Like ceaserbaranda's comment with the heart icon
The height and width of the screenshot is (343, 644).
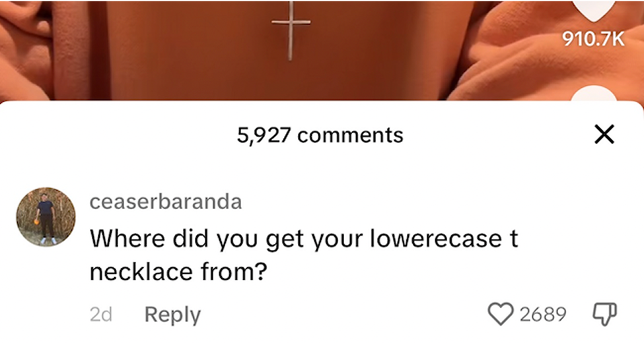tap(501, 314)
